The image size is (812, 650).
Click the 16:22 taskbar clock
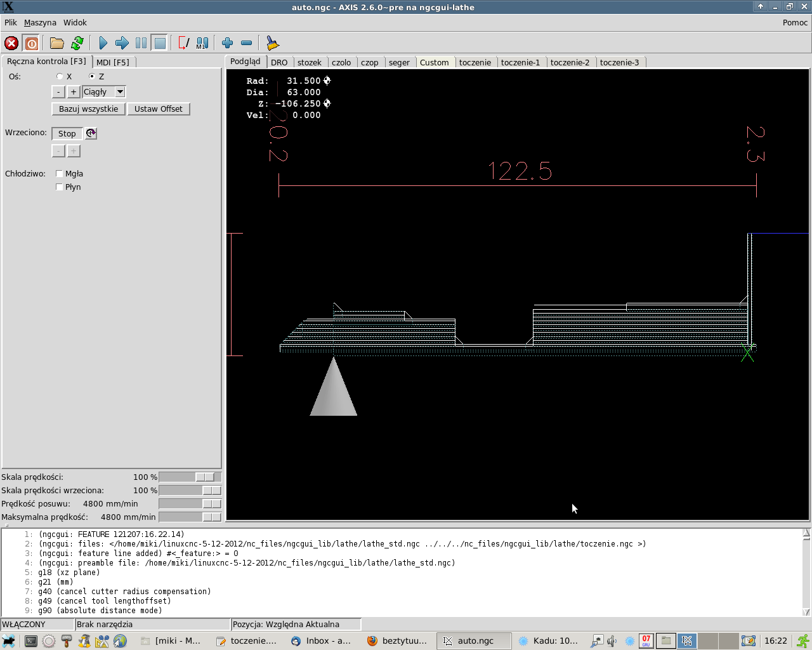[x=776, y=641]
